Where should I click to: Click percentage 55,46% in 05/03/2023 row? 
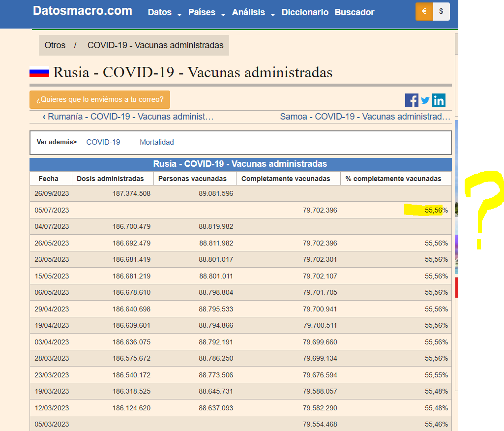[436, 424]
